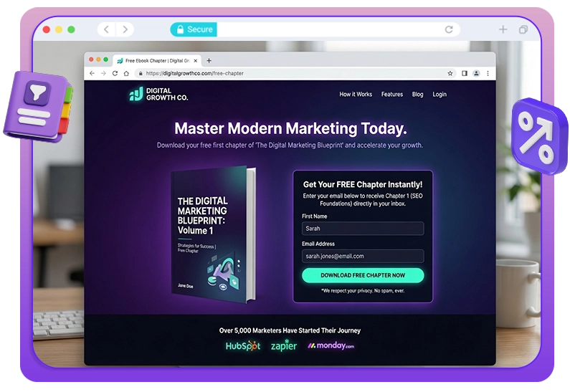Screen dimensions: 570x392
Task: Click Get Your FREE Chapter Instantly heading
Action: coord(363,185)
